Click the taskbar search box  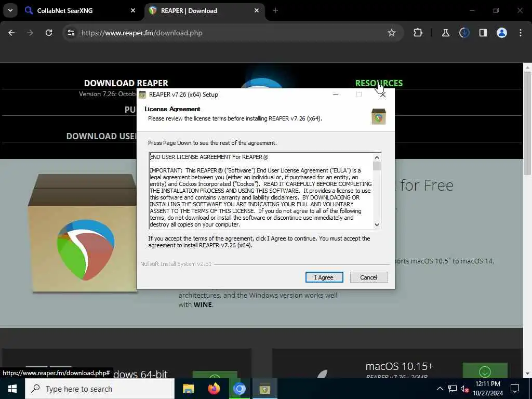pos(100,389)
